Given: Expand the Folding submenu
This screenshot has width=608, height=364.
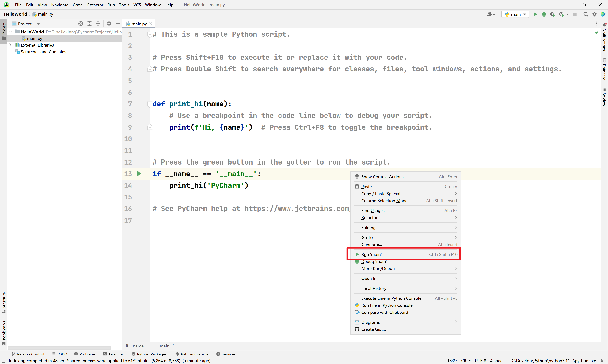Looking at the screenshot, I should click(406, 227).
